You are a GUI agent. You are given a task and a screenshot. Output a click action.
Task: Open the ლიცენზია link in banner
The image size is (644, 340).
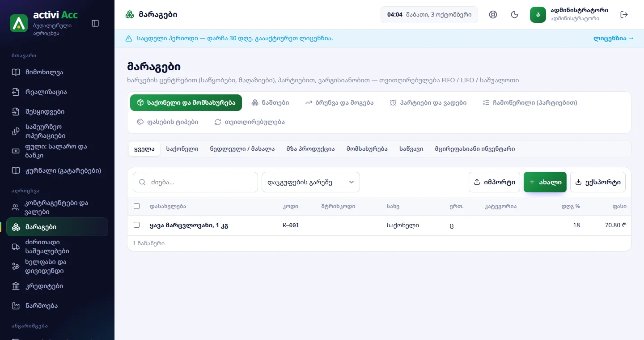[x=614, y=38]
